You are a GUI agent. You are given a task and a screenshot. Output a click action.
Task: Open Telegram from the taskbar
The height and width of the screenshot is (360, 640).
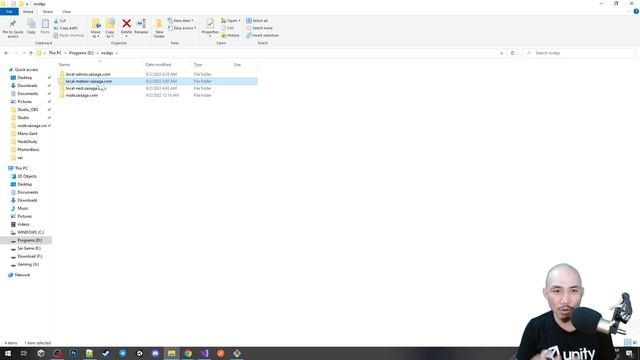[x=122, y=353]
